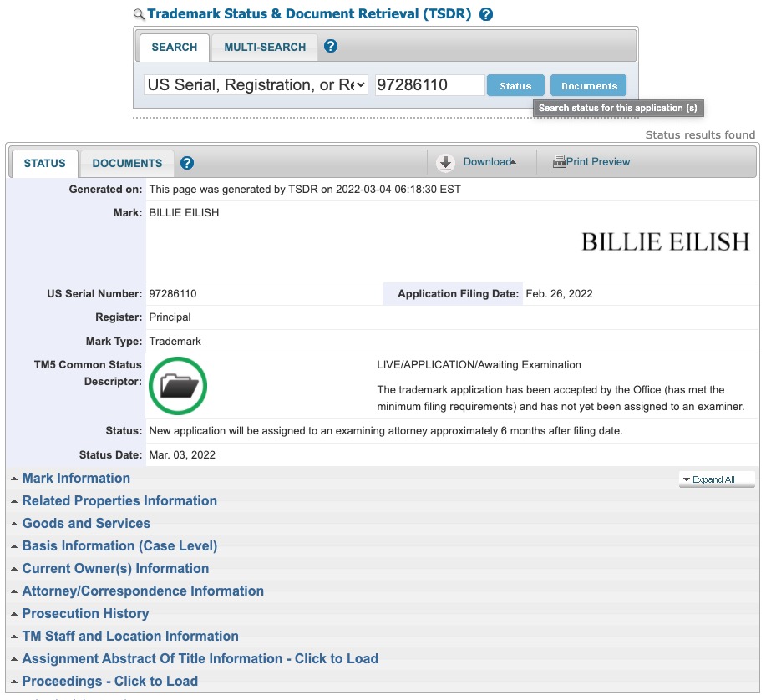Click the help icon beside the DOCUMENTS tab

(x=187, y=163)
